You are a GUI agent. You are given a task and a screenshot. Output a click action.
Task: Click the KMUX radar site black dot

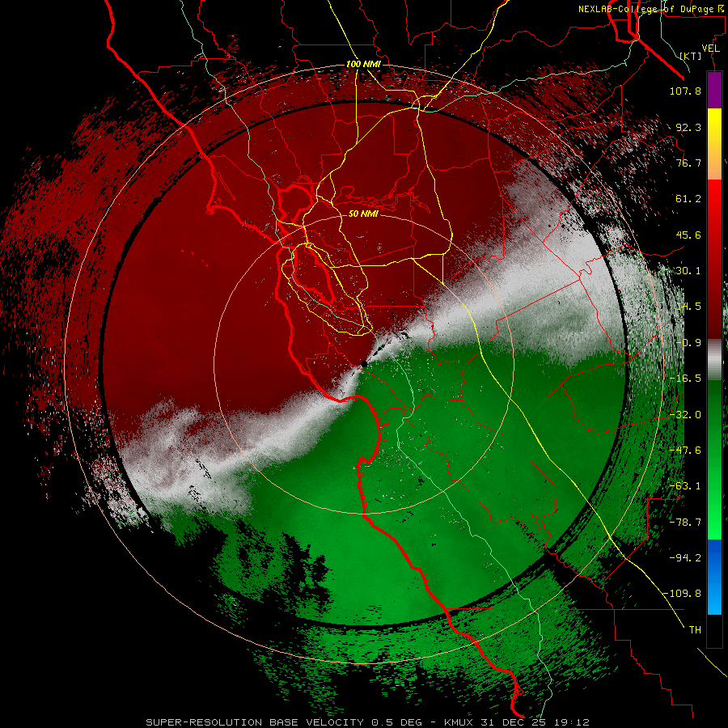pos(364,365)
